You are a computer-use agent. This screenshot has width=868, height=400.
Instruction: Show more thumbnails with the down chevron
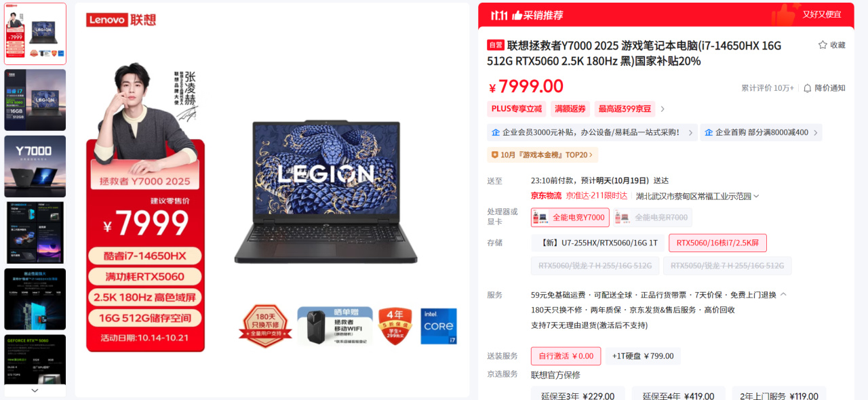(x=35, y=391)
